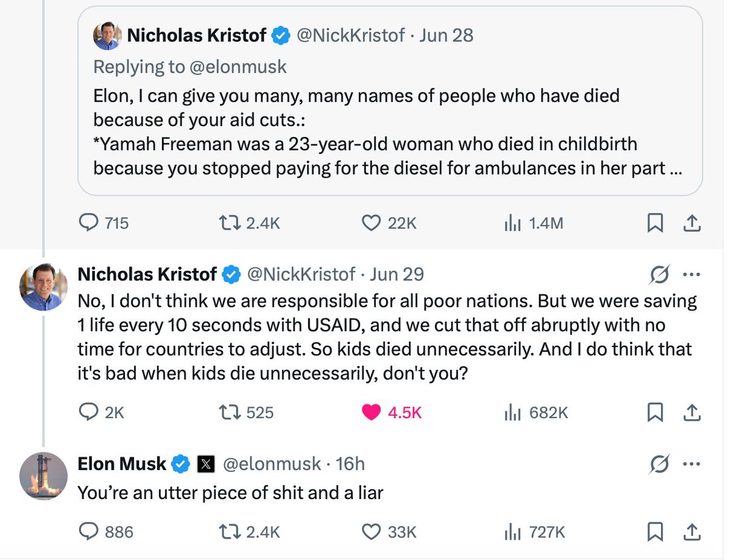Viewport: 731px width, 560px height.
Task: Toggle bookmark on Kristof's Jun 29 tweet
Action: click(x=655, y=413)
